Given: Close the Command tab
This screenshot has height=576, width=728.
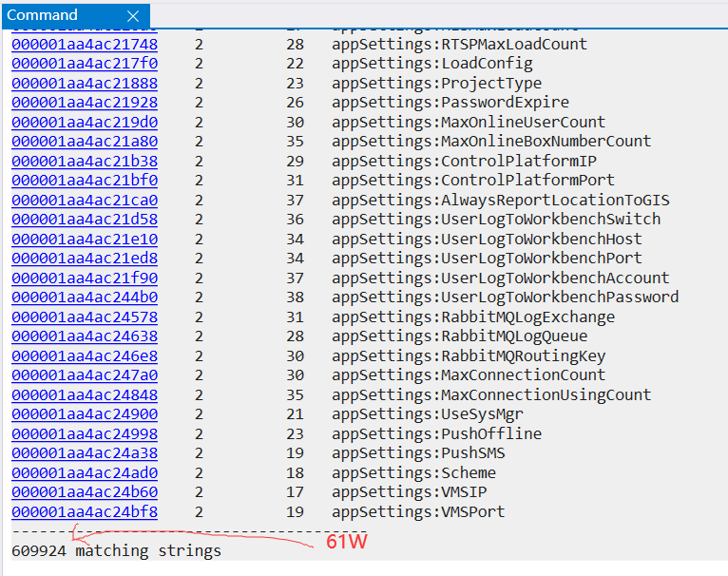Looking at the screenshot, I should pos(133,16).
